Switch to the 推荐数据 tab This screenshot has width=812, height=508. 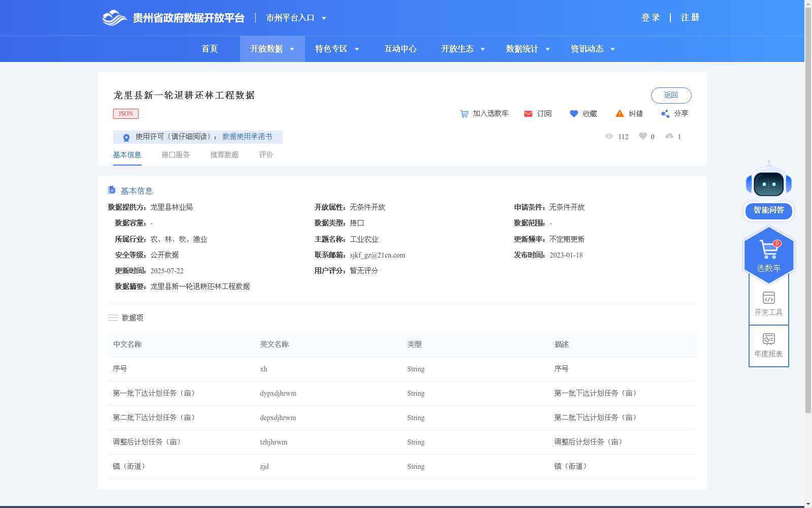[x=224, y=155]
